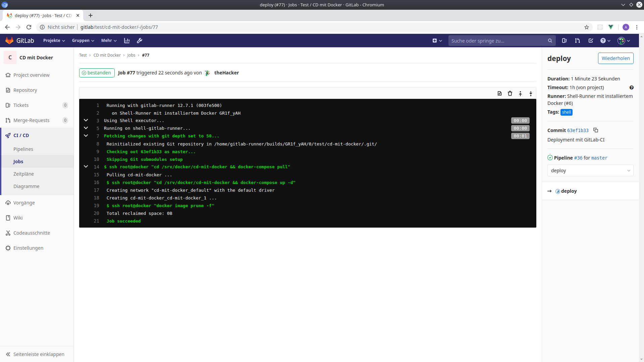Image resolution: width=644 pixels, height=362 pixels.
Task: Open merge requests icon in top bar
Action: pos(577,41)
